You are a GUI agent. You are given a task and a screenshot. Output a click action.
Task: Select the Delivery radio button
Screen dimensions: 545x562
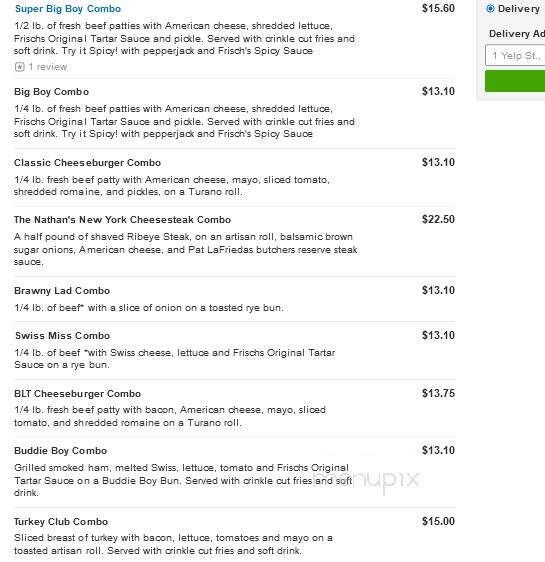pos(490,9)
